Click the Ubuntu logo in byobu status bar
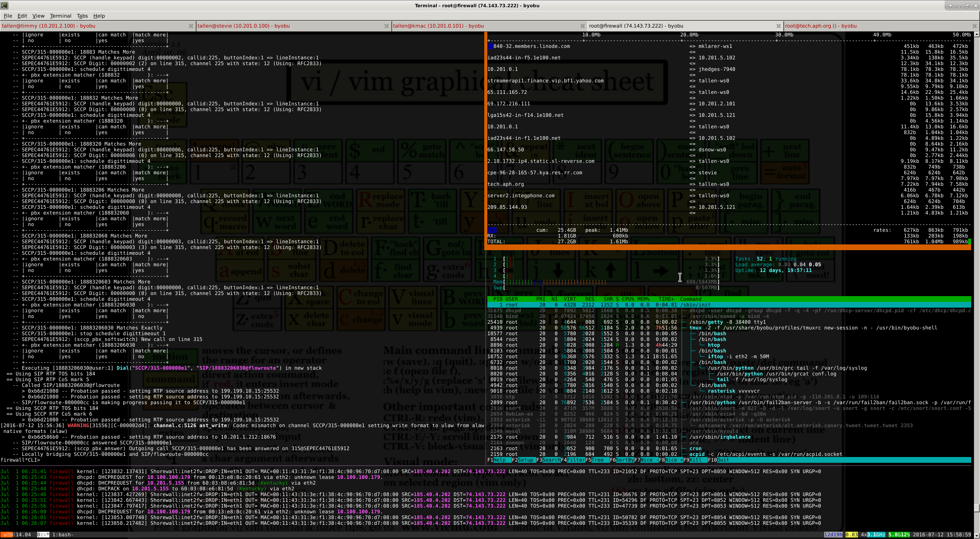Image resolution: width=980 pixels, height=539 pixels. click(x=7, y=534)
